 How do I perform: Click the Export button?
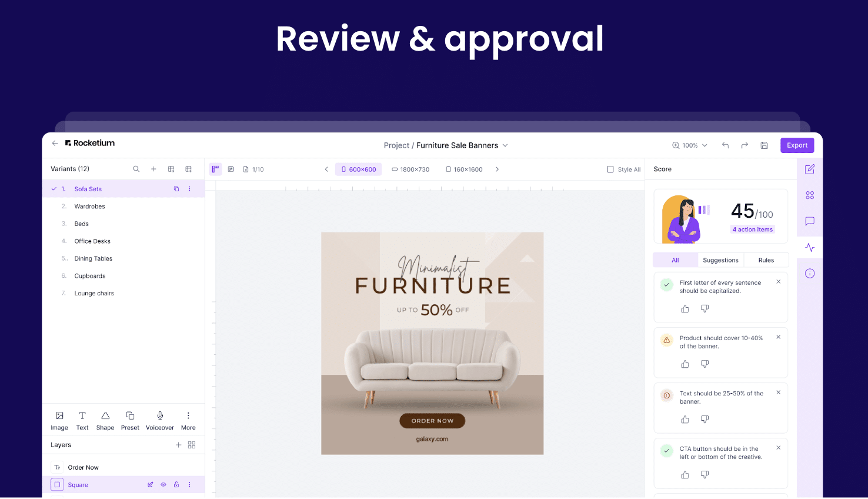(797, 145)
